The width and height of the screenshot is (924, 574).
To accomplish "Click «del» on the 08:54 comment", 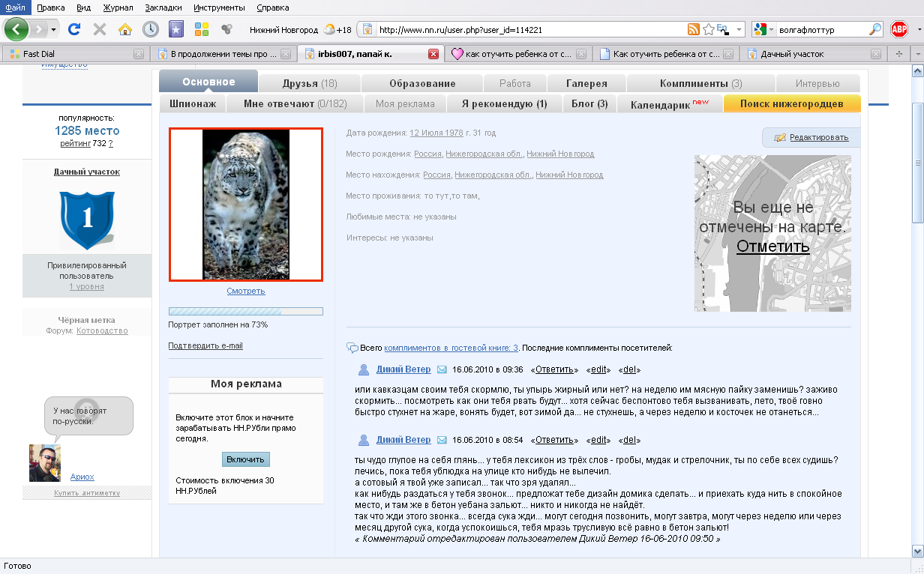I will pyautogui.click(x=630, y=440).
